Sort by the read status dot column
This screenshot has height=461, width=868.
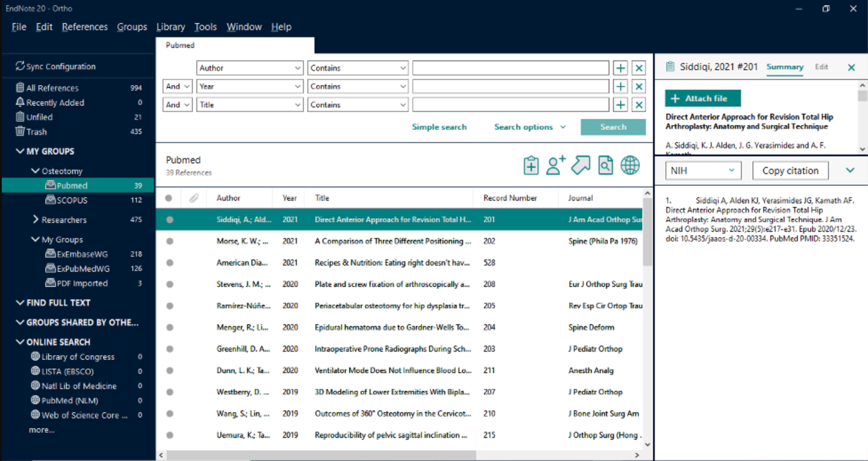click(168, 198)
